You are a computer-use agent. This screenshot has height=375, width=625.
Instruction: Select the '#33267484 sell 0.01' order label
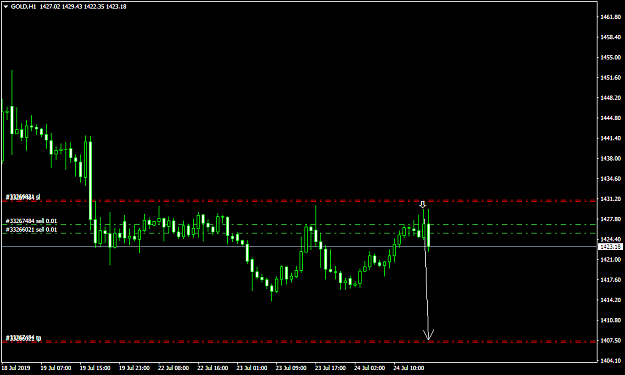[x=31, y=221]
